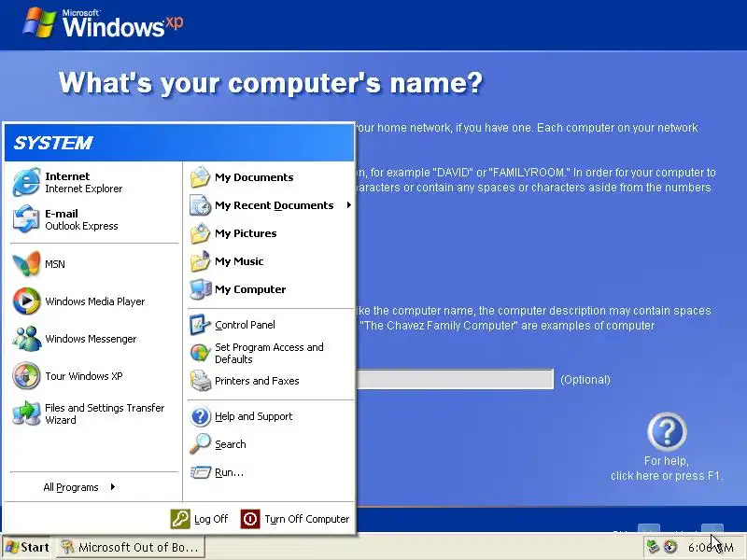Click the My Documents folder icon
747x560 pixels.
tap(200, 177)
